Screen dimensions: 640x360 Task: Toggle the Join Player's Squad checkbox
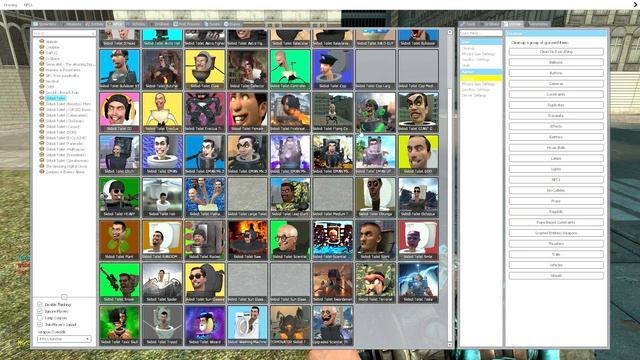[40, 324]
